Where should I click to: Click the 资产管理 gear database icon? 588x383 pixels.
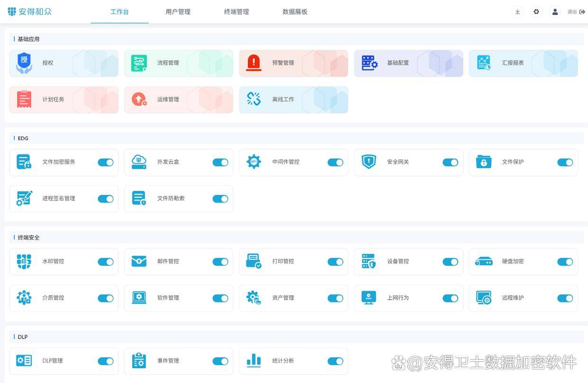pos(254,298)
